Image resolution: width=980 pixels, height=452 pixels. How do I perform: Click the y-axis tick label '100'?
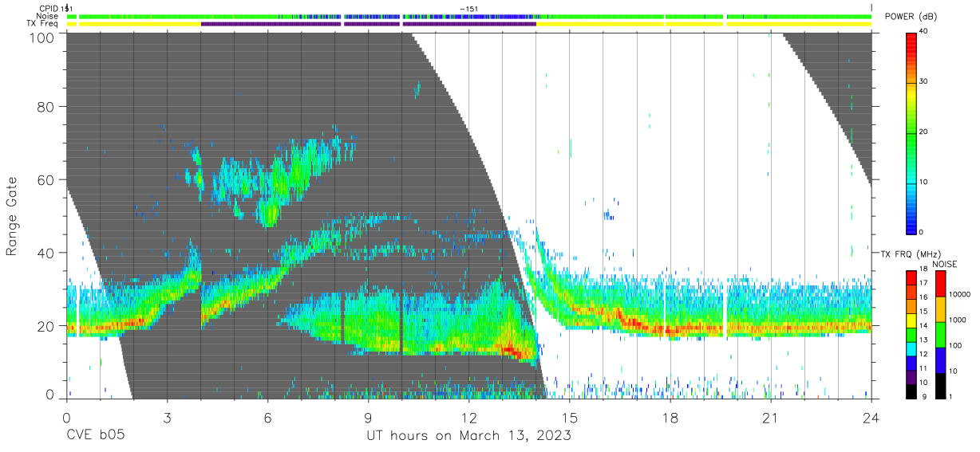click(43, 37)
